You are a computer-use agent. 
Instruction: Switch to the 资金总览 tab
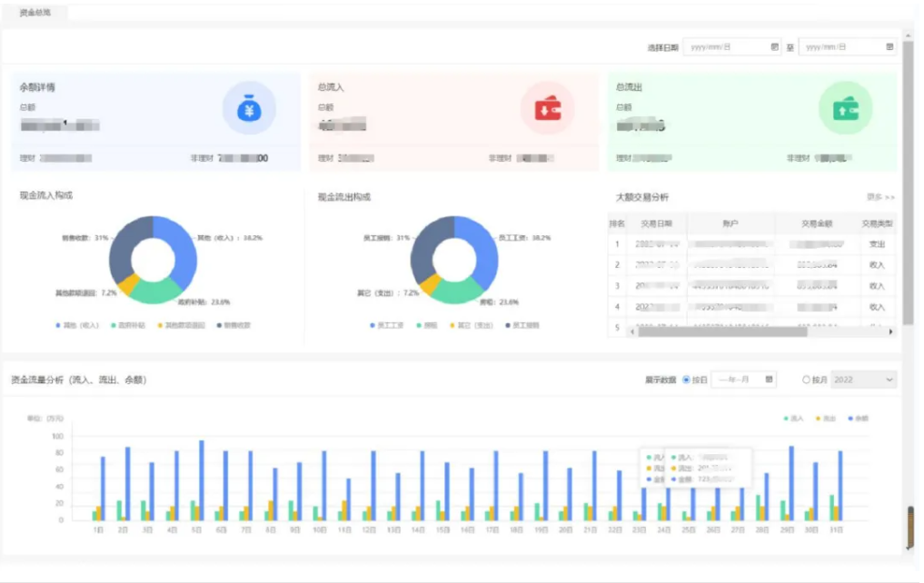[35, 13]
